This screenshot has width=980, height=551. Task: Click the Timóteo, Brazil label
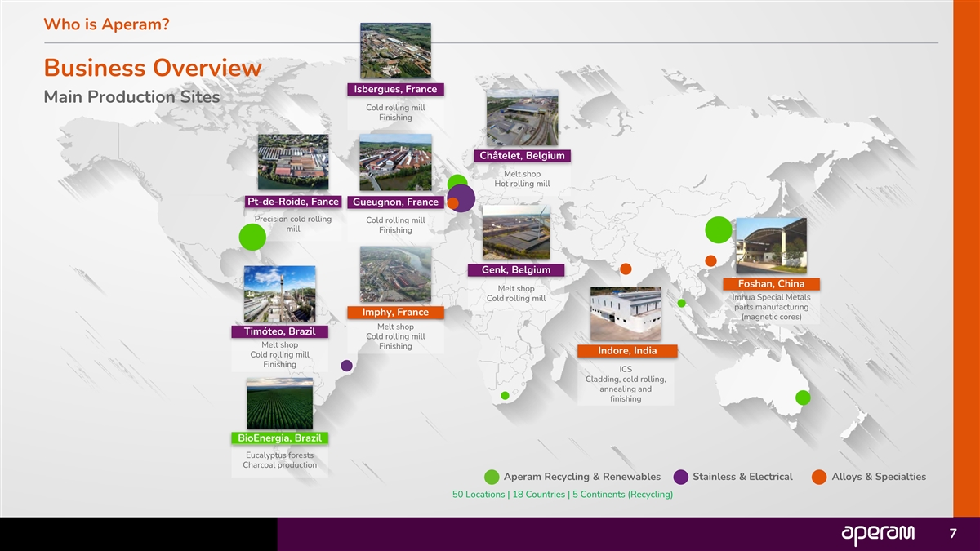click(x=279, y=331)
